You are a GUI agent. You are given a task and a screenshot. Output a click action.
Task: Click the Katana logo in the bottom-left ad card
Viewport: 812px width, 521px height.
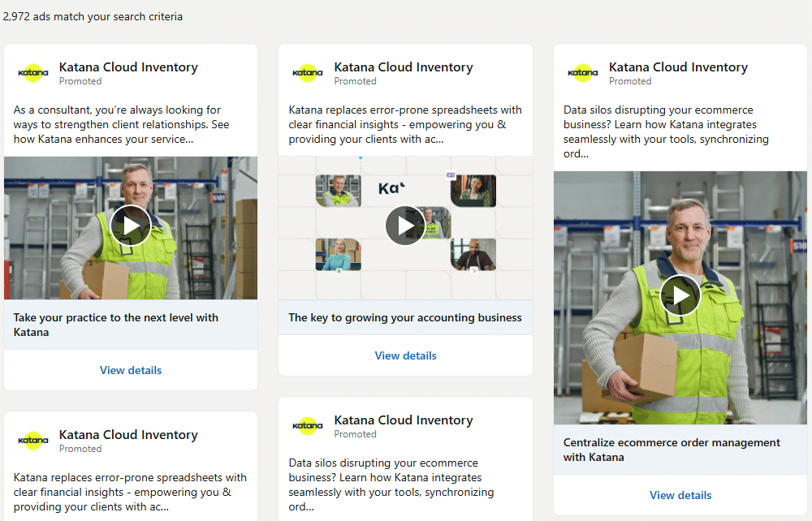click(33, 441)
